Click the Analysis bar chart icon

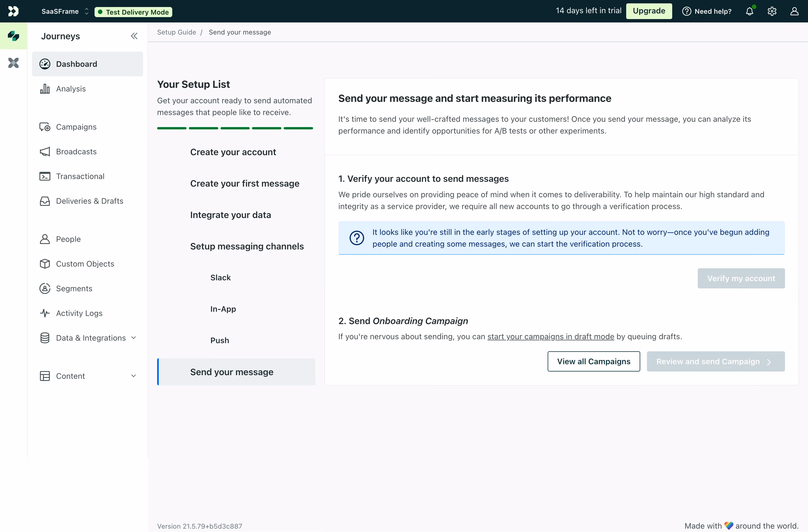45,89
